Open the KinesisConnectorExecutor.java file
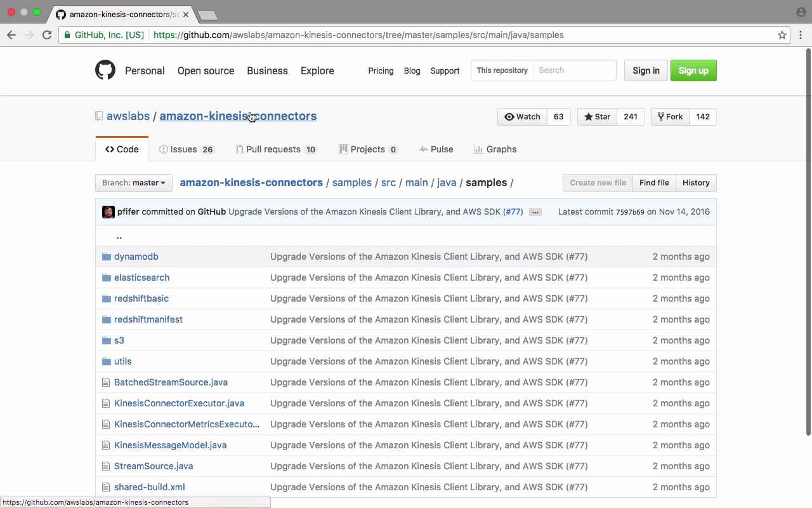The image size is (812, 508). [x=179, y=403]
